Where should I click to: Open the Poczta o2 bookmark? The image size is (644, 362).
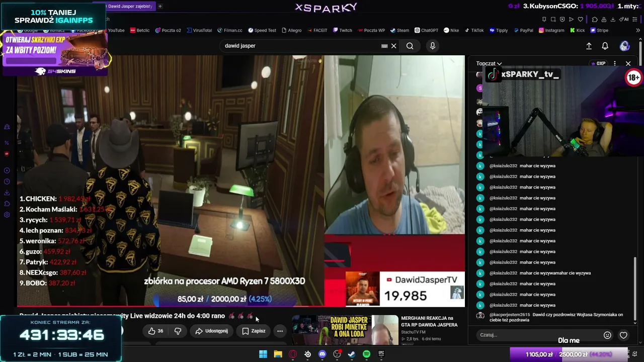tap(168, 30)
